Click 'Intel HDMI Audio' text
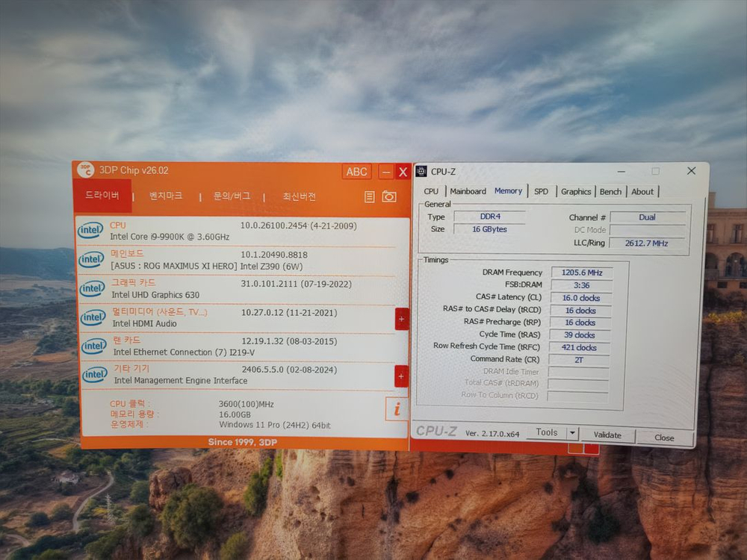This screenshot has height=560, width=747. tap(144, 323)
